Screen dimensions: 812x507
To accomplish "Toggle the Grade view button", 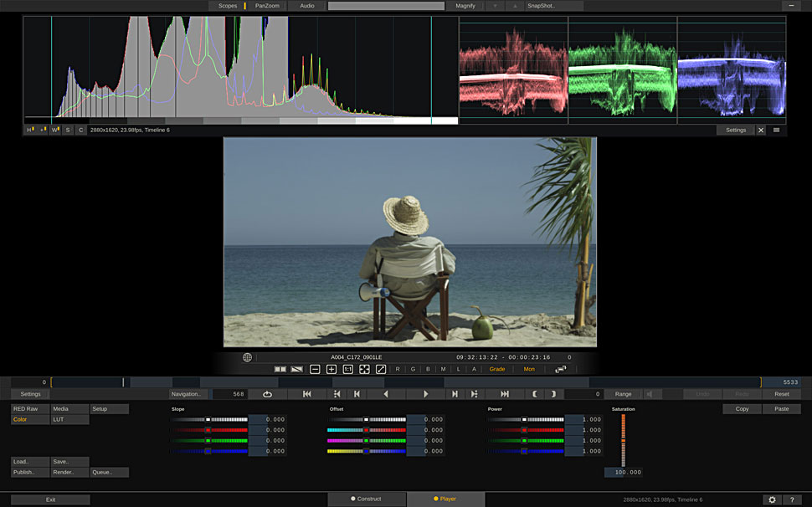I will point(497,369).
